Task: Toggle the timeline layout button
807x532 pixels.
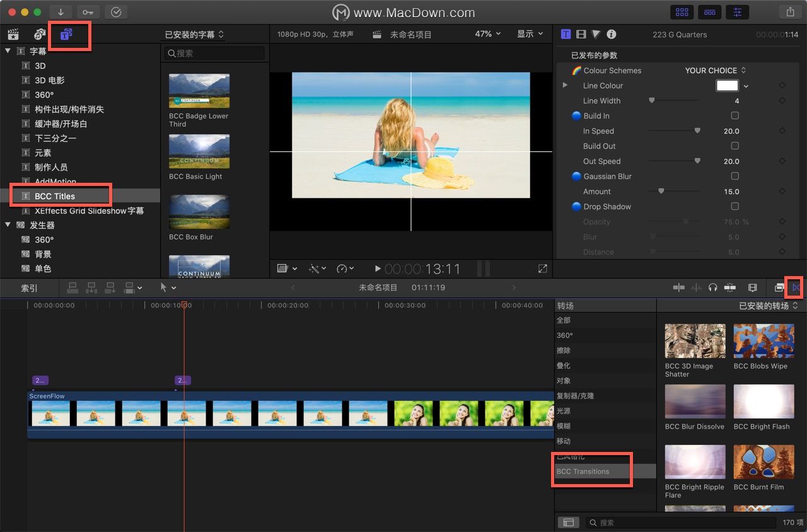Action: [709, 12]
